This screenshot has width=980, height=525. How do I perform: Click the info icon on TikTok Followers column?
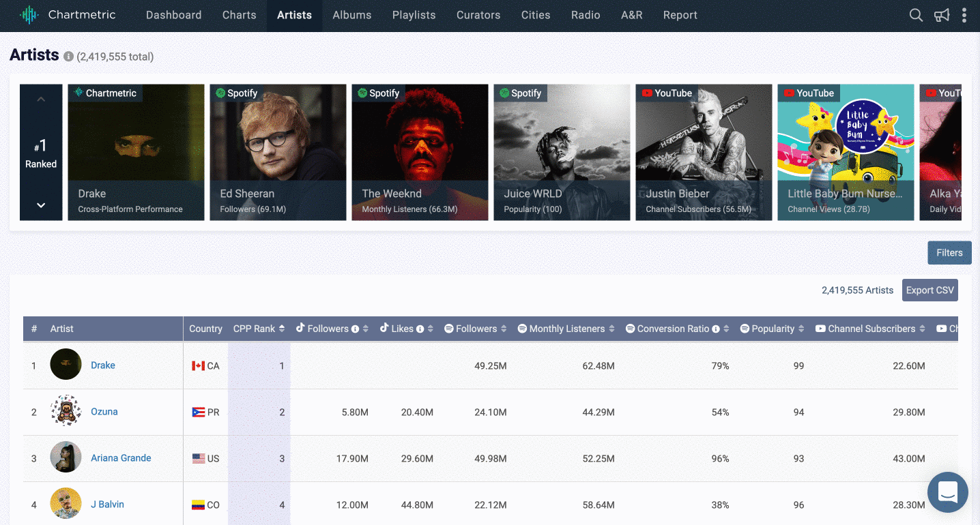point(355,329)
